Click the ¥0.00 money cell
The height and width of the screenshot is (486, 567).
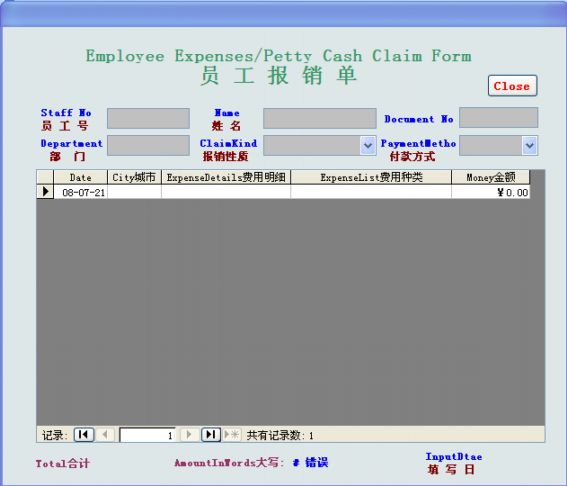(491, 192)
